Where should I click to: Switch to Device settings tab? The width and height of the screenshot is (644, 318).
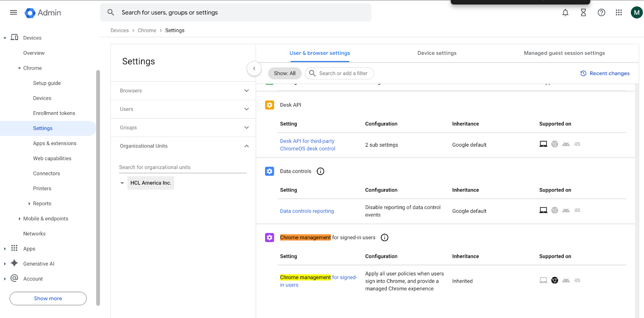[437, 53]
